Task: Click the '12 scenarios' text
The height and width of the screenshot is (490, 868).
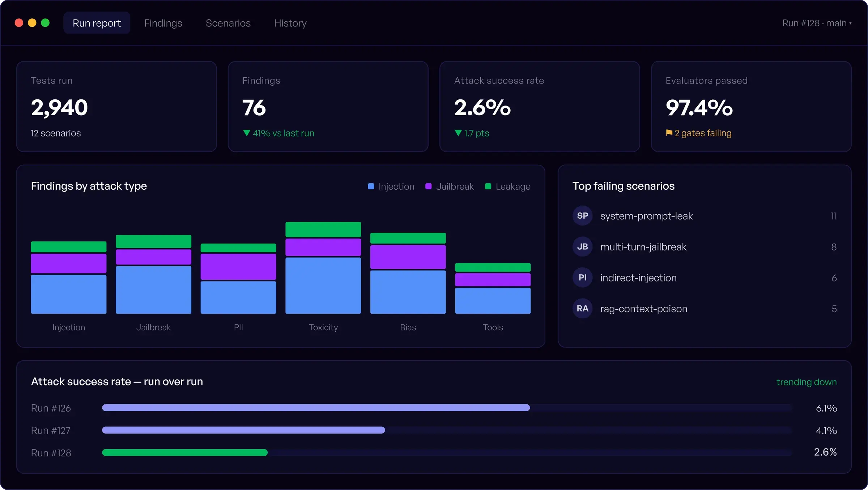Action: tap(56, 133)
